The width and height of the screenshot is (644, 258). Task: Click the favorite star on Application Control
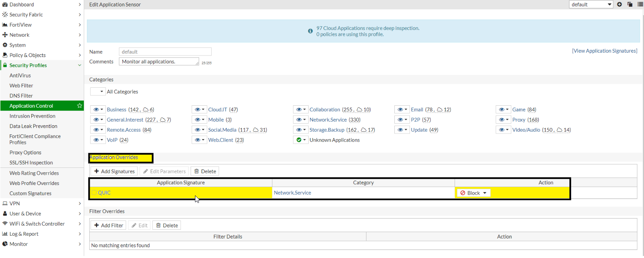coord(79,106)
